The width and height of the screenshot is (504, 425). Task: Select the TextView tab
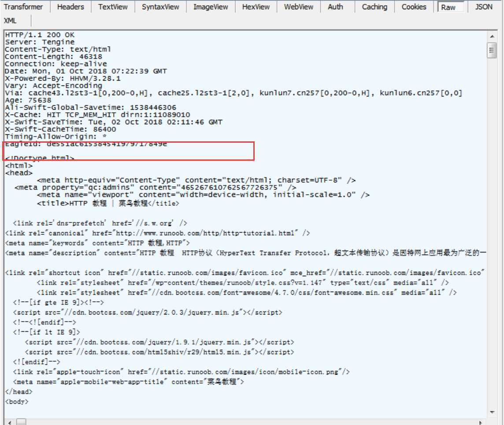pyautogui.click(x=113, y=7)
